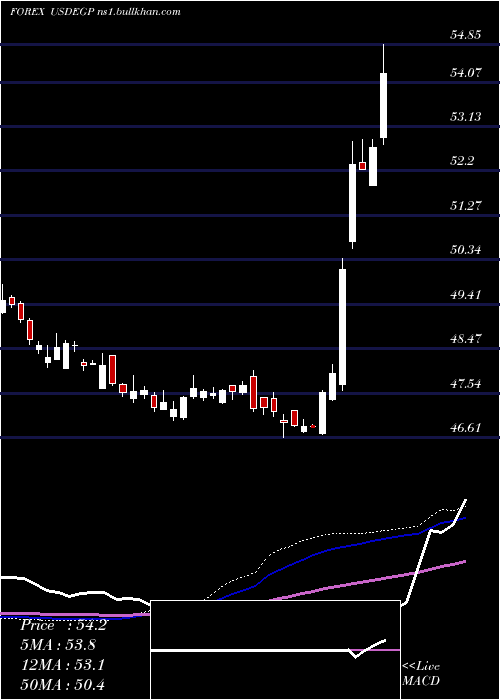Image resolution: width=500 pixels, height=700 pixels.
Task: Click the '5MA : 53.8' readout
Action: 58,645
